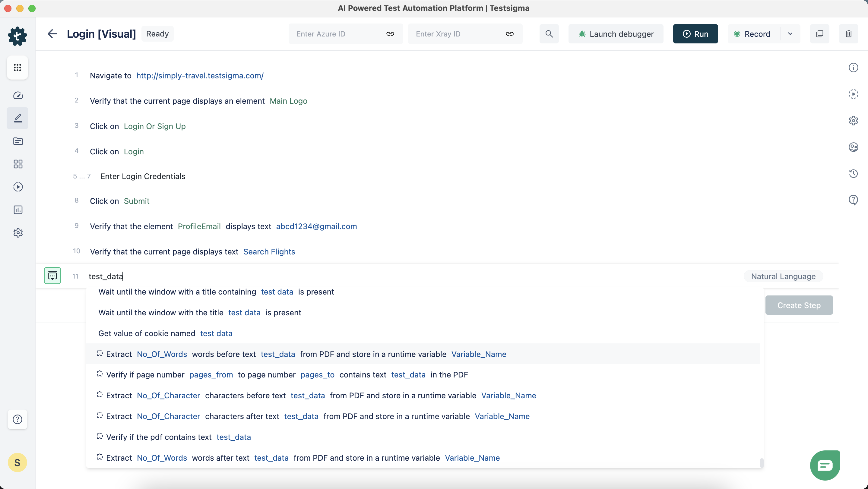This screenshot has width=868, height=489.
Task: Click the Testsigma gear logo icon
Action: [17, 36]
